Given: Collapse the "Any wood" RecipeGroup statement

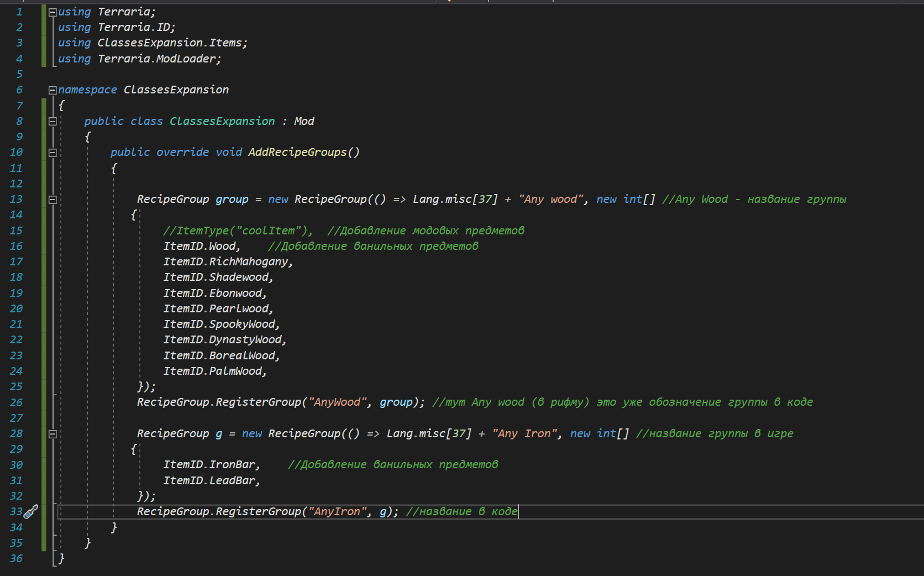Looking at the screenshot, I should [x=53, y=199].
